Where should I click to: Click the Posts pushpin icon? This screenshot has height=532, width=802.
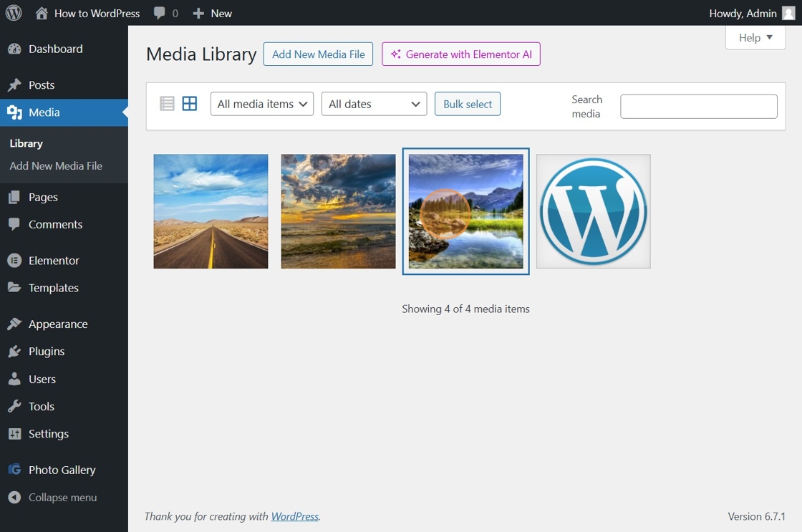(x=14, y=85)
